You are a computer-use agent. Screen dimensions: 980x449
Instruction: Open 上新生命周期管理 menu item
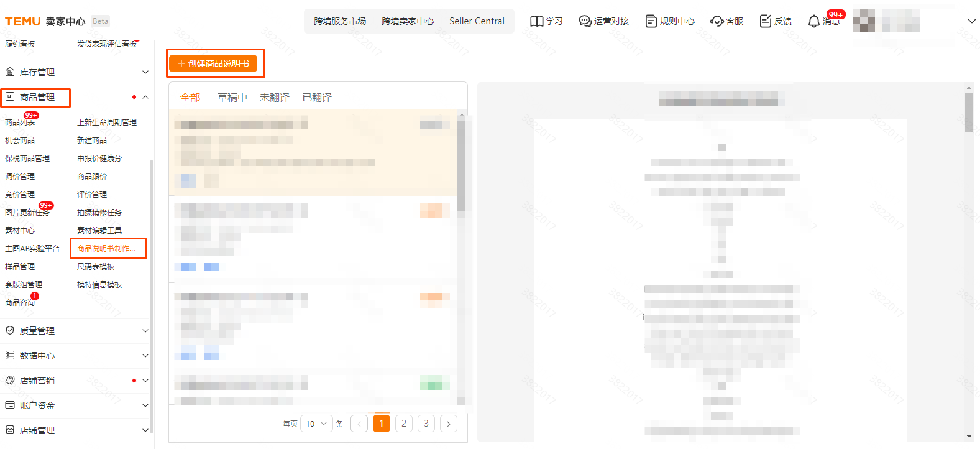pyautogui.click(x=107, y=123)
